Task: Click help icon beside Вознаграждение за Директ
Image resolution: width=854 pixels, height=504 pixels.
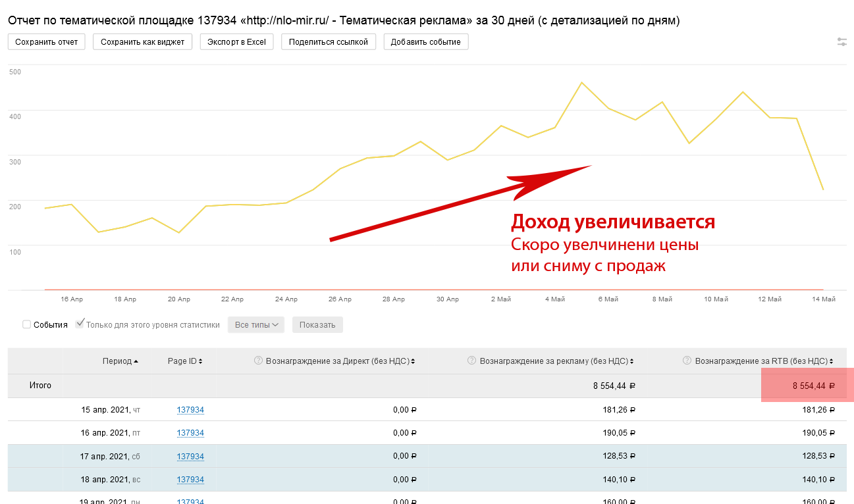Action: pos(258,361)
